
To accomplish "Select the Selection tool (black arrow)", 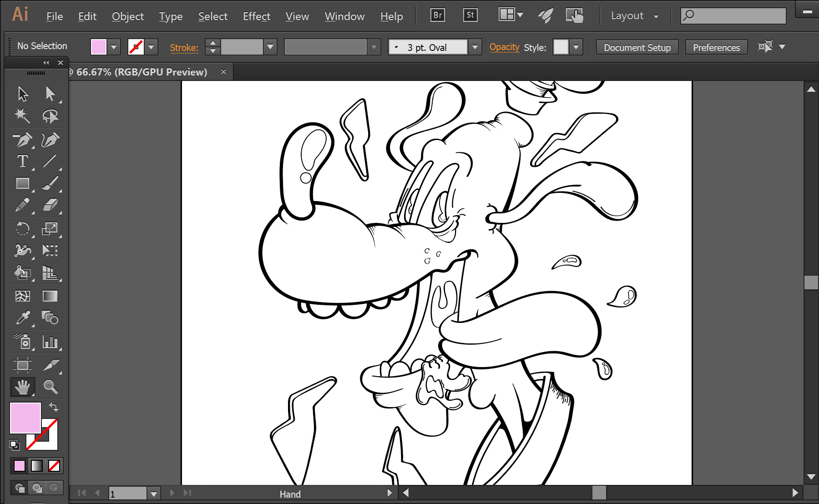I will [x=23, y=94].
